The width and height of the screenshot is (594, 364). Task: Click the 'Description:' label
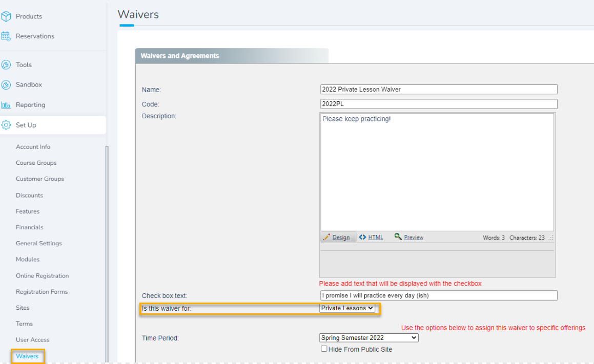159,116
